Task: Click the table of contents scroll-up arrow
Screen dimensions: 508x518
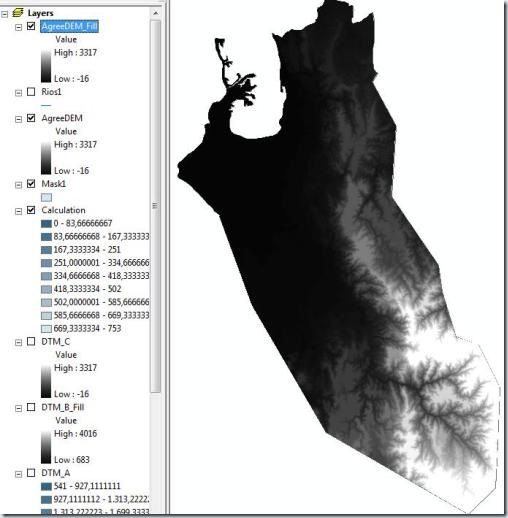Action: point(155,13)
